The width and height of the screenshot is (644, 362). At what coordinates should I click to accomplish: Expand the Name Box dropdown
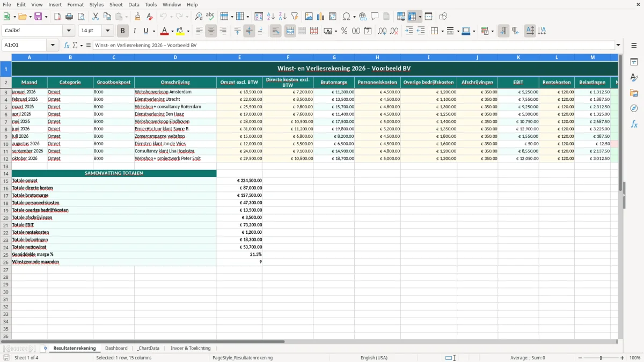click(x=53, y=46)
